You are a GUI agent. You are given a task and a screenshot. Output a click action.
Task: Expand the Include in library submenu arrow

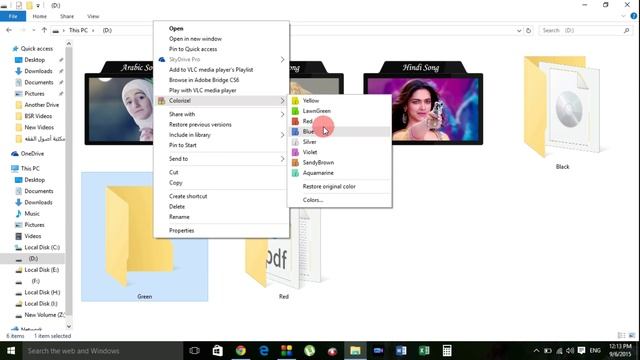coord(282,135)
